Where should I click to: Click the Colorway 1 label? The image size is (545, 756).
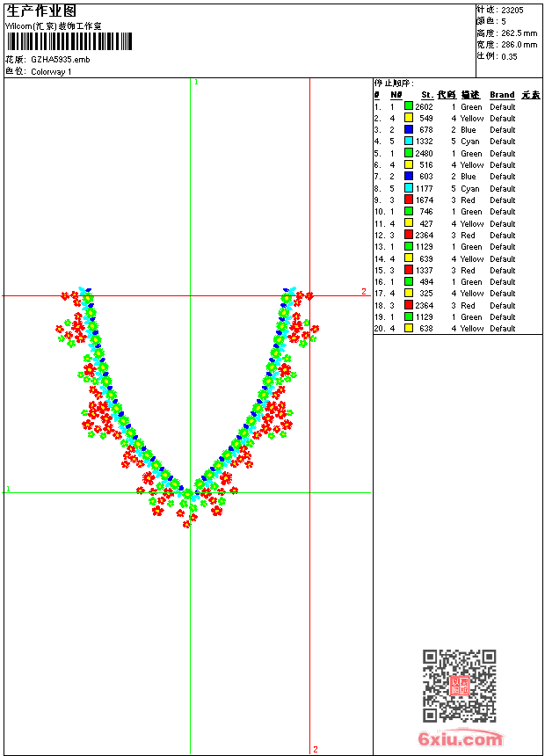click(x=51, y=71)
